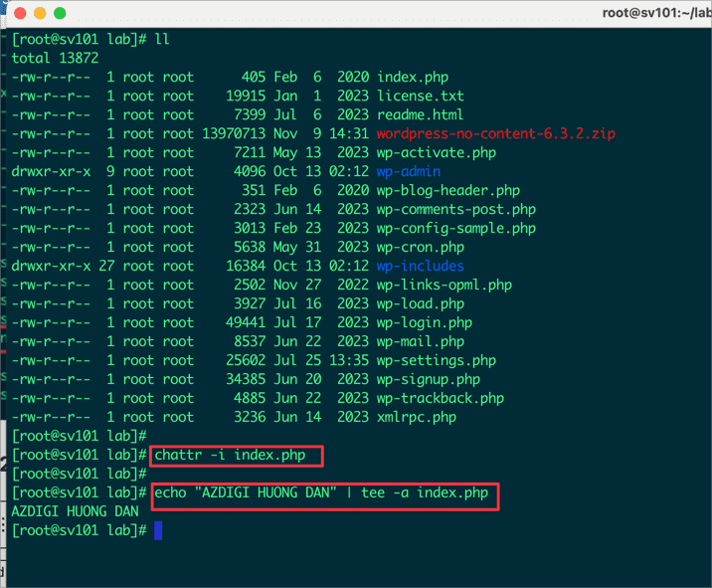Click the red close window button

(19, 14)
